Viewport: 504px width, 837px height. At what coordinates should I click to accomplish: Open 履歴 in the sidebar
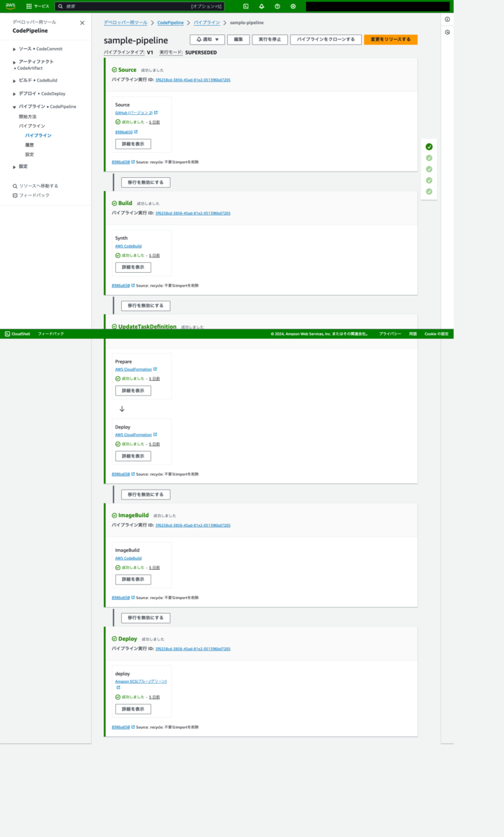[29, 144]
